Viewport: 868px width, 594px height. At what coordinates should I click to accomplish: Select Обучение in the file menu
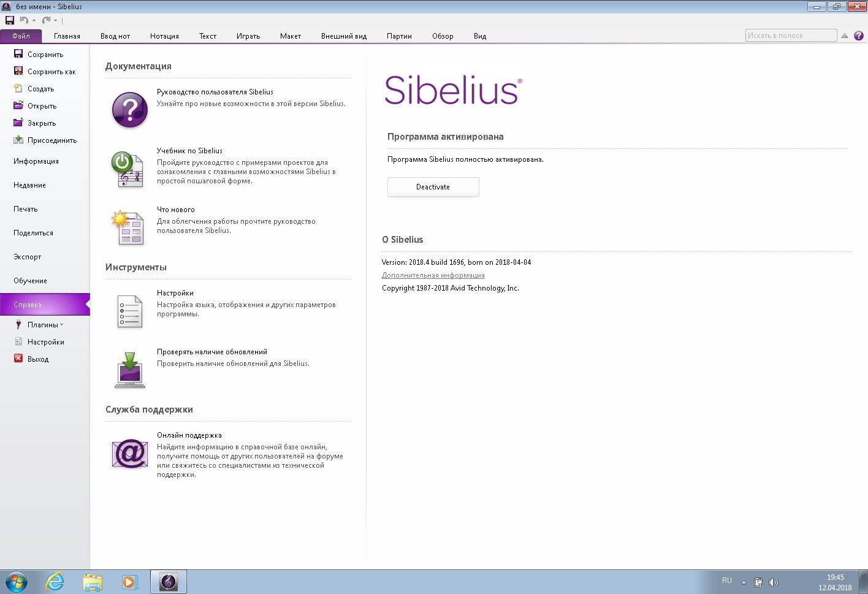click(x=45, y=281)
